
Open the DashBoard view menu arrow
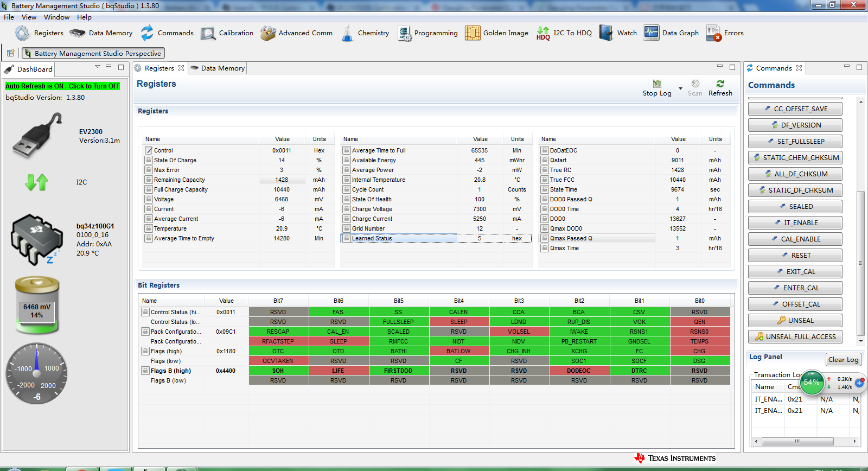pyautogui.click(x=98, y=67)
